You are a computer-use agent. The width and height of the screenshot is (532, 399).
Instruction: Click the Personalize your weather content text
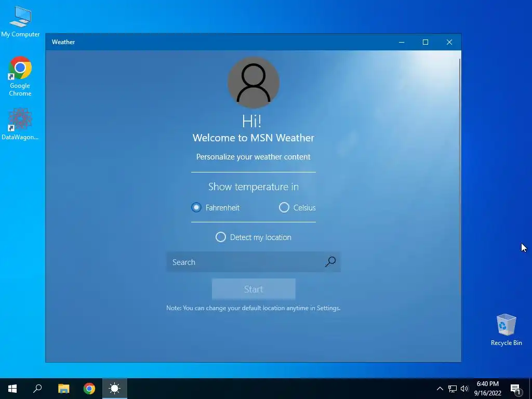coord(253,157)
